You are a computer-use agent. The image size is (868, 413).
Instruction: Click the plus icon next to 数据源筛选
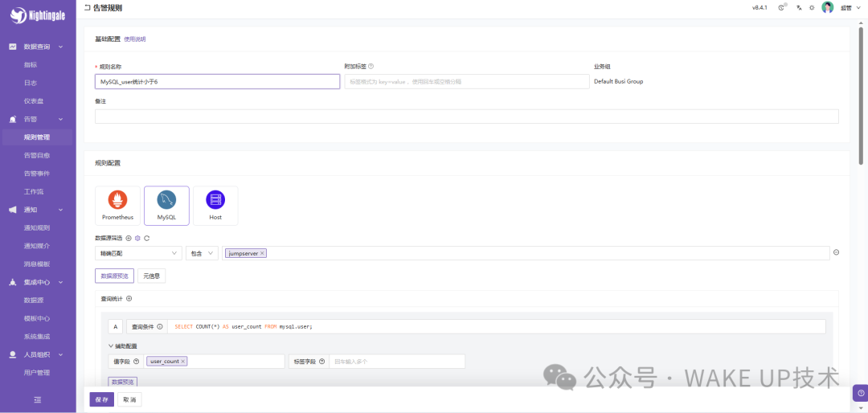pos(129,238)
